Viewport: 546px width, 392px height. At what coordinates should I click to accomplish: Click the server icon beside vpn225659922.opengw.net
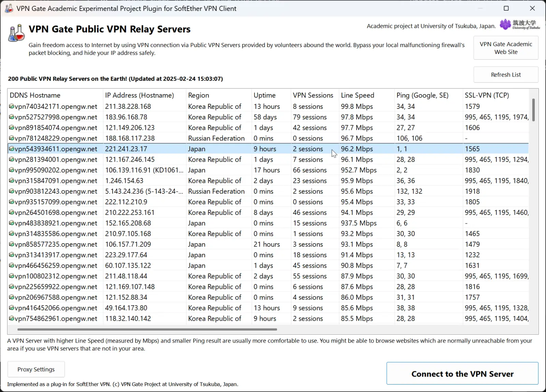point(12,286)
